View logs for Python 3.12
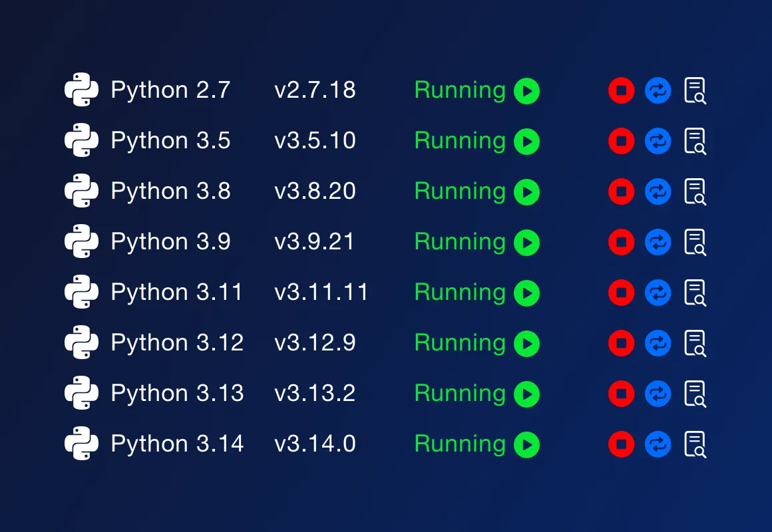Screen dimensions: 772x532 pos(695,343)
